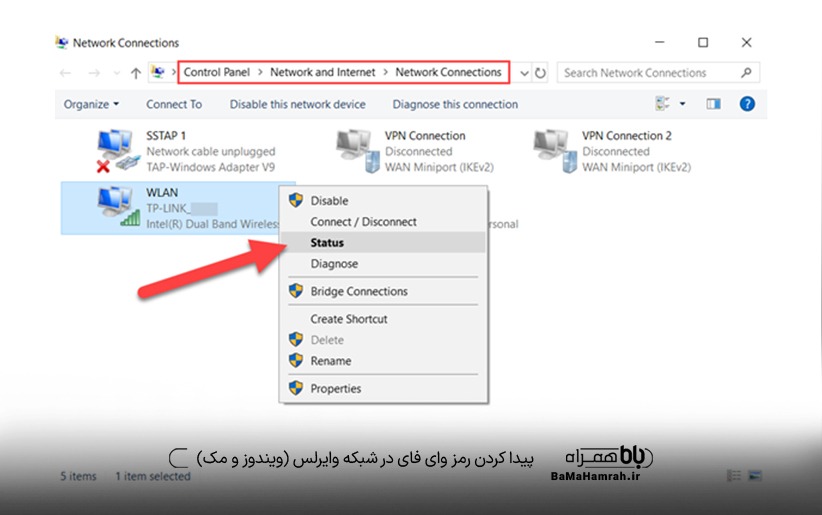The width and height of the screenshot is (822, 515).
Task: Open the Organize dropdown menu
Action: 91,104
